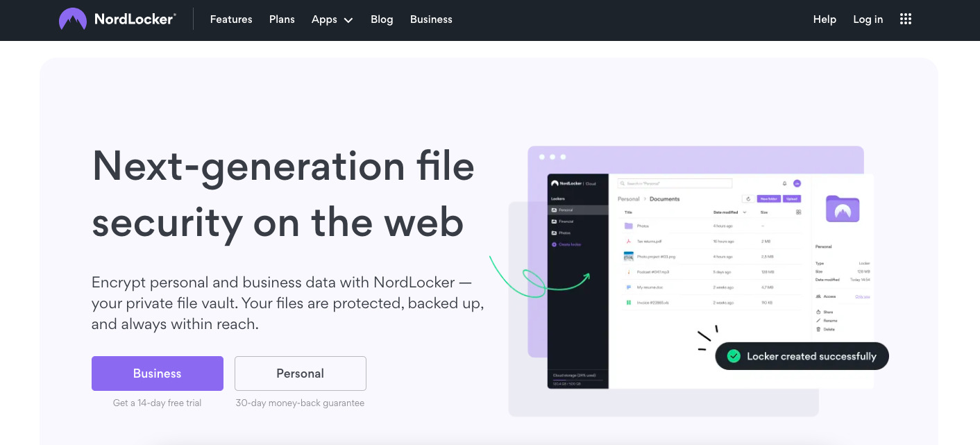Click the 'Get a 14-day free trial' text
980x445 pixels.
[x=158, y=403]
